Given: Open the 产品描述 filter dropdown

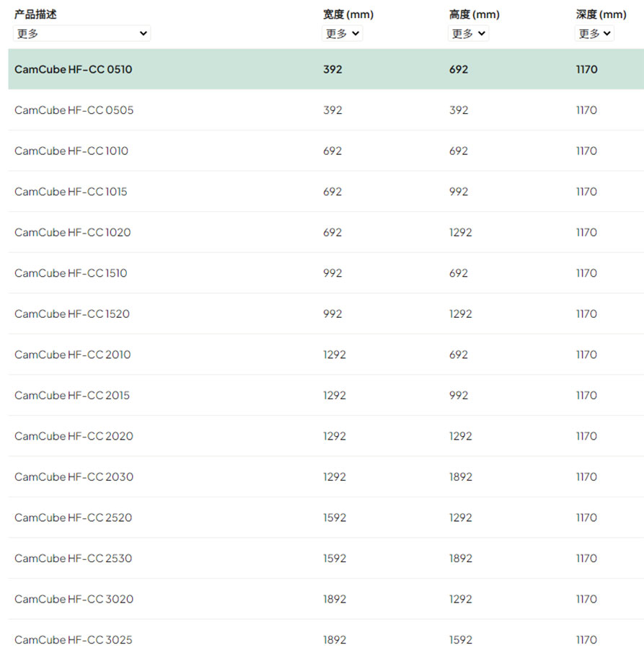Looking at the screenshot, I should point(81,34).
